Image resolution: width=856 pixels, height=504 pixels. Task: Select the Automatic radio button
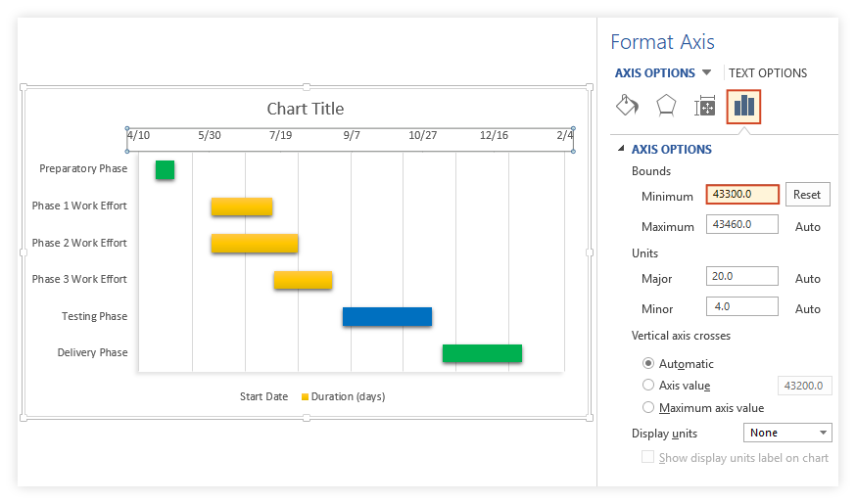(x=648, y=363)
